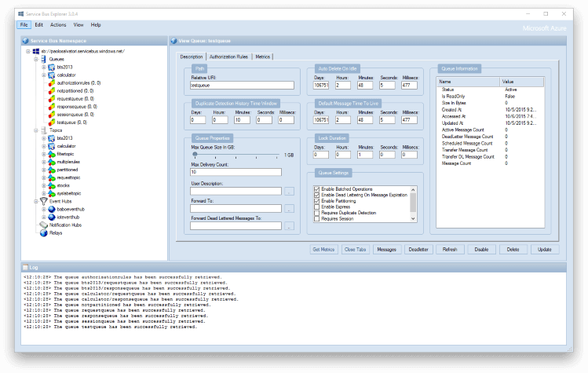Click the Deadletter button
The image size is (588, 373).
click(x=418, y=250)
